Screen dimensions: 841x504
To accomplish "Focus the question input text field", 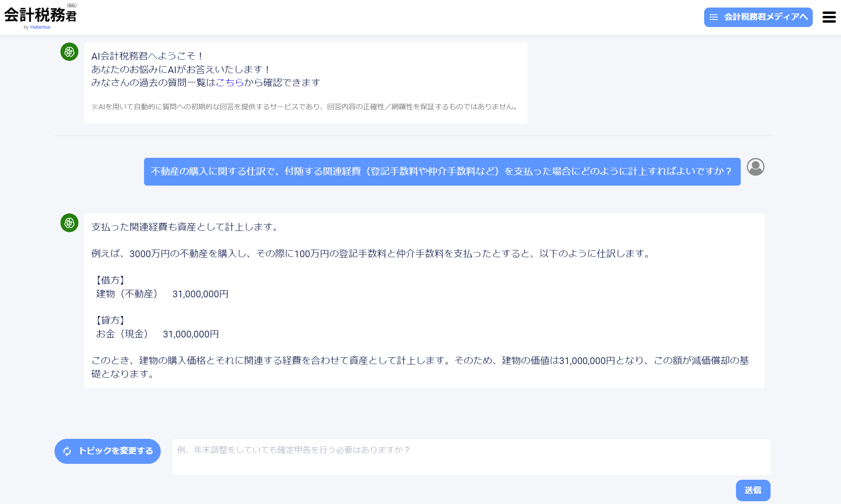I will (471, 457).
